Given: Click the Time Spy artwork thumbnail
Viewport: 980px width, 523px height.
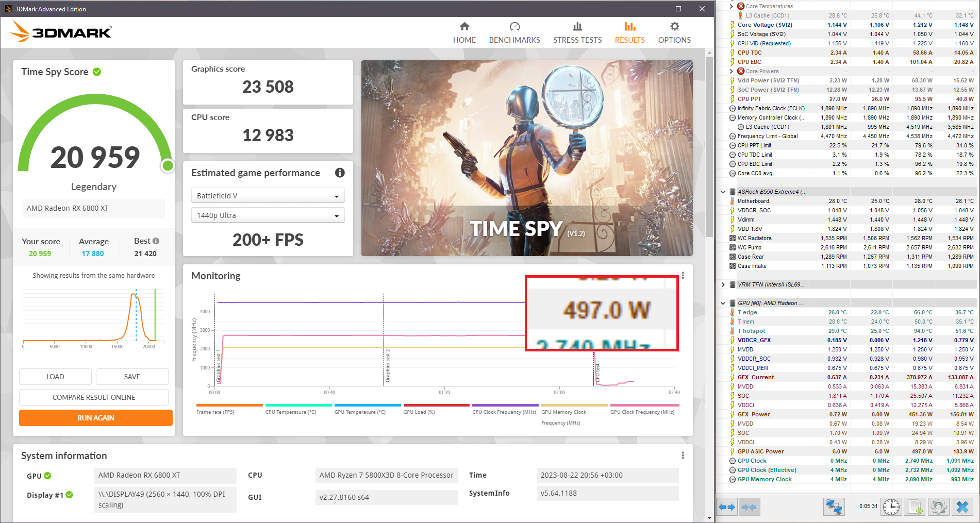Looking at the screenshot, I should 527,158.
